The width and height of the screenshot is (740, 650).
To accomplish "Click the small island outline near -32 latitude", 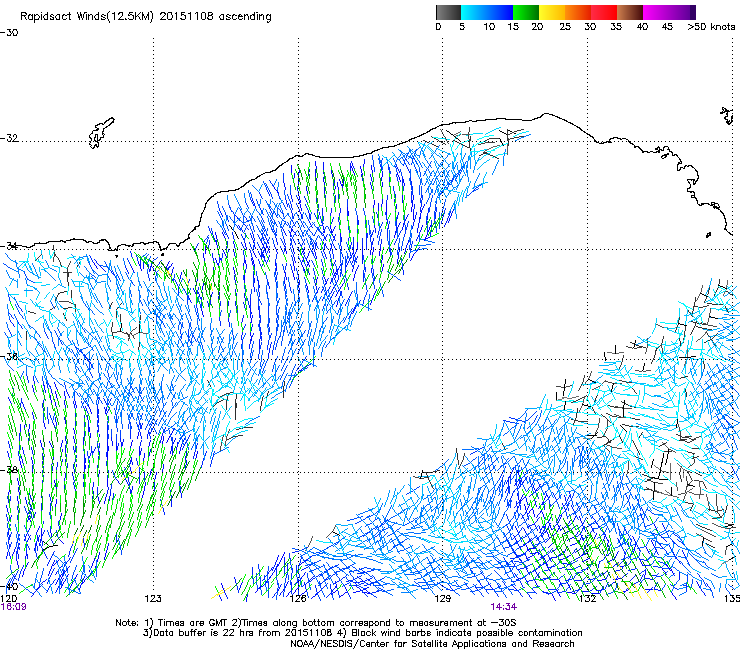I will (x=101, y=133).
